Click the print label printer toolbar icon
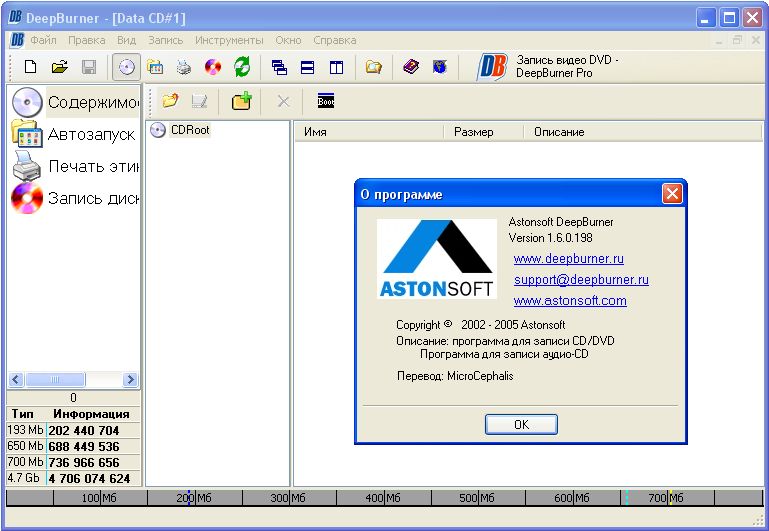The image size is (769, 531). [x=184, y=67]
